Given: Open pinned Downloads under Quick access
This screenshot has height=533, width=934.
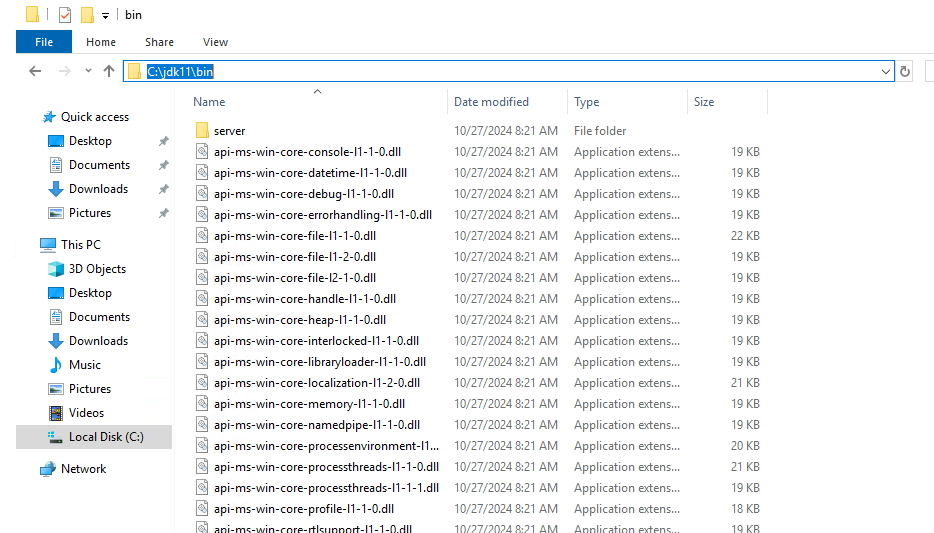Looking at the screenshot, I should (x=98, y=189).
